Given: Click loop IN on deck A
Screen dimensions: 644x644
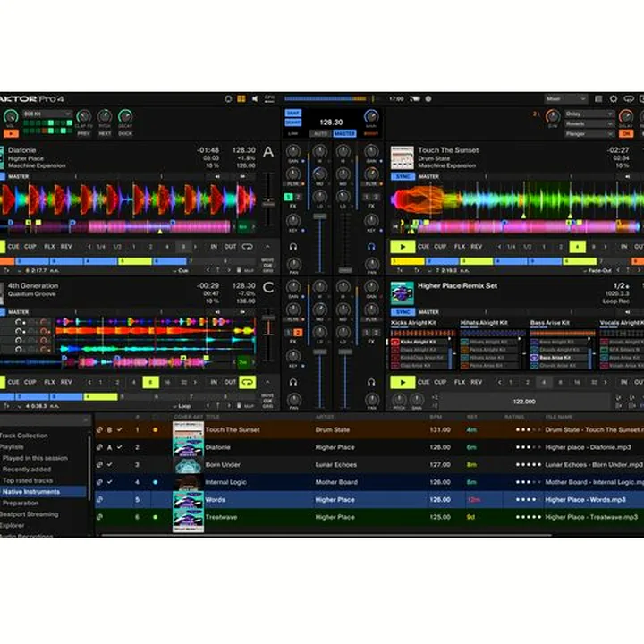Looking at the screenshot, I should (x=214, y=247).
